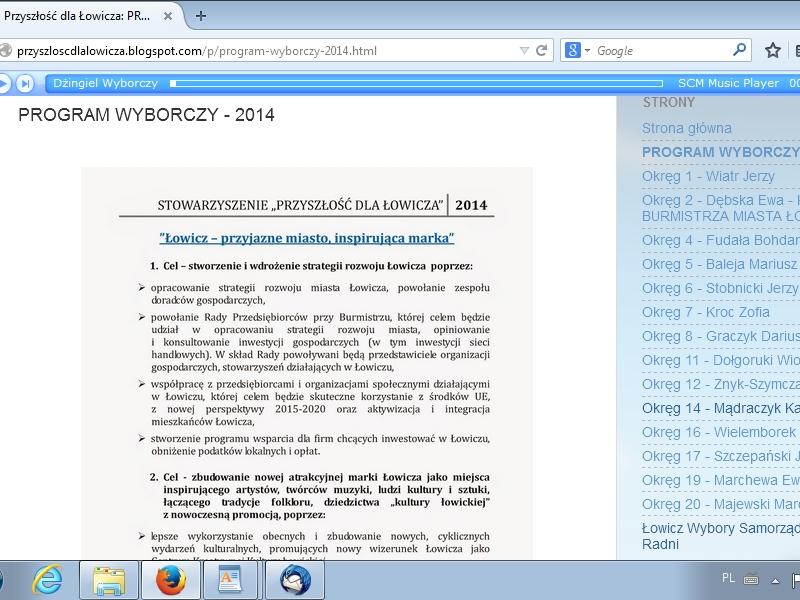Open Okręg 6 - Stobnicki Jerzy
The height and width of the screenshot is (600, 800).
720,288
